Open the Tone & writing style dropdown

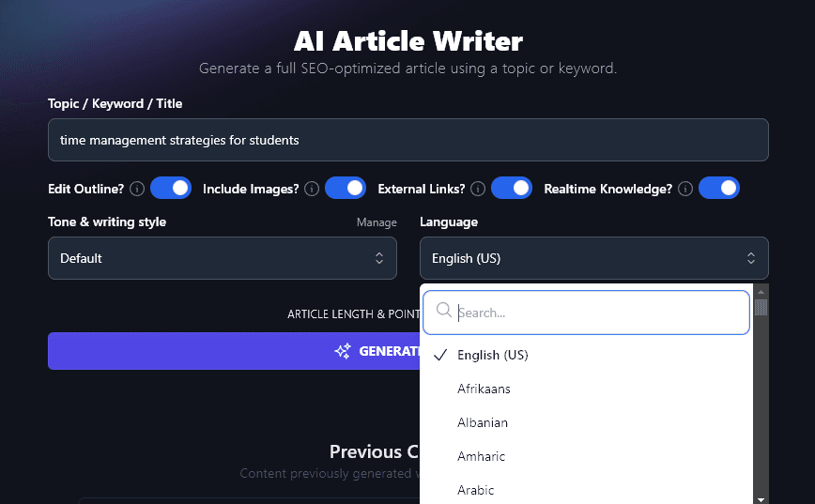point(223,258)
